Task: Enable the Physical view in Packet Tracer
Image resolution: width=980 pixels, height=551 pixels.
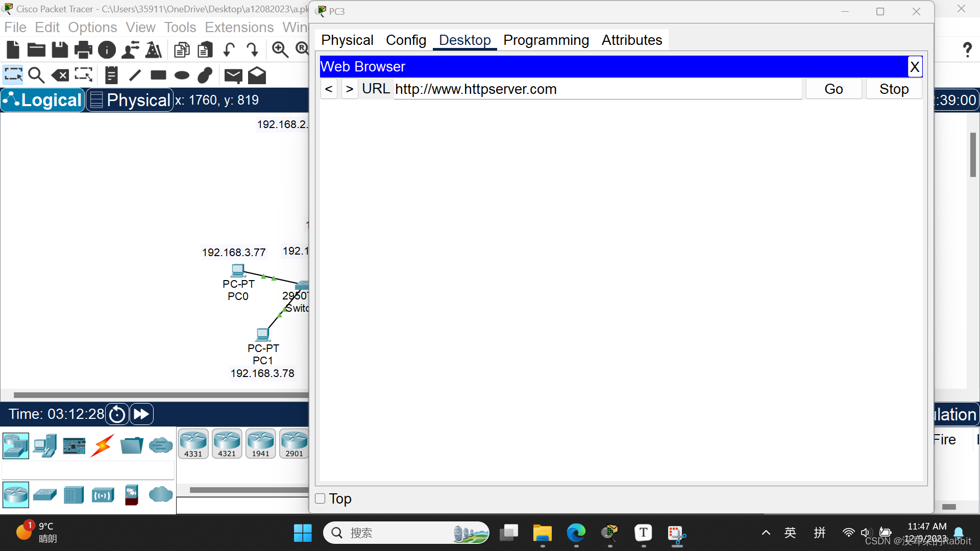Action: point(129,99)
